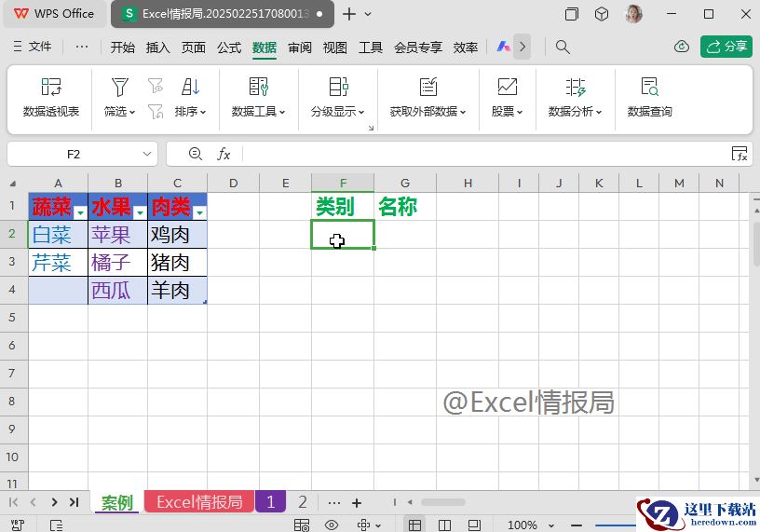This screenshot has width=760, height=532.
Task: Click the eye reading mode icon in status bar
Action: 332,525
